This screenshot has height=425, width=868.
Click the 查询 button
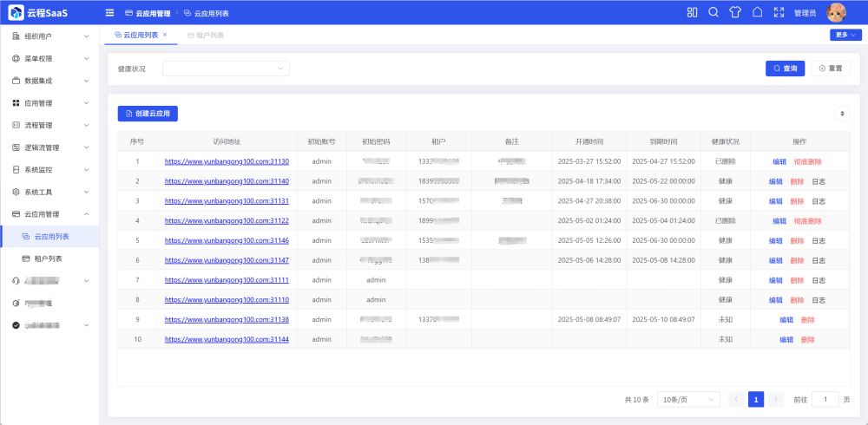785,69
